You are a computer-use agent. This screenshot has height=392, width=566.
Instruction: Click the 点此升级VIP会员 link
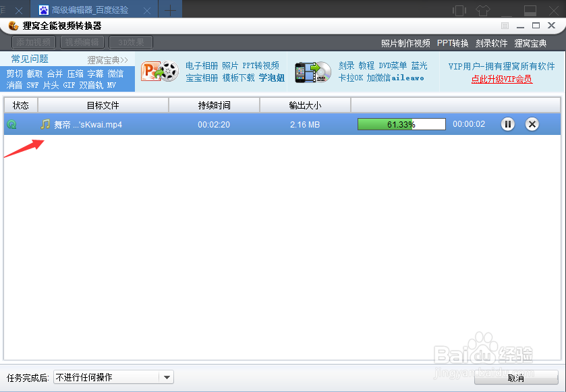click(502, 79)
